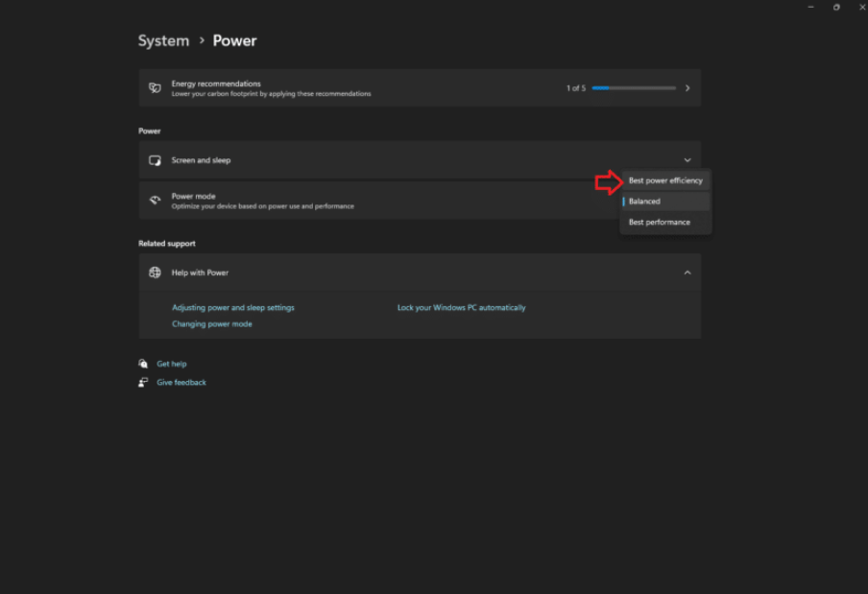The width and height of the screenshot is (868, 594).
Task: Pick Best performance from the dropdown list
Action: pyautogui.click(x=660, y=222)
